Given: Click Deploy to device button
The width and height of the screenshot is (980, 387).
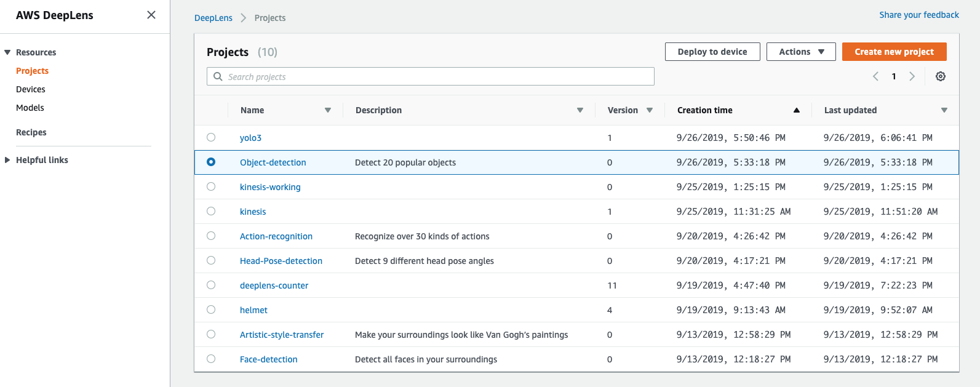Looking at the screenshot, I should (712, 52).
